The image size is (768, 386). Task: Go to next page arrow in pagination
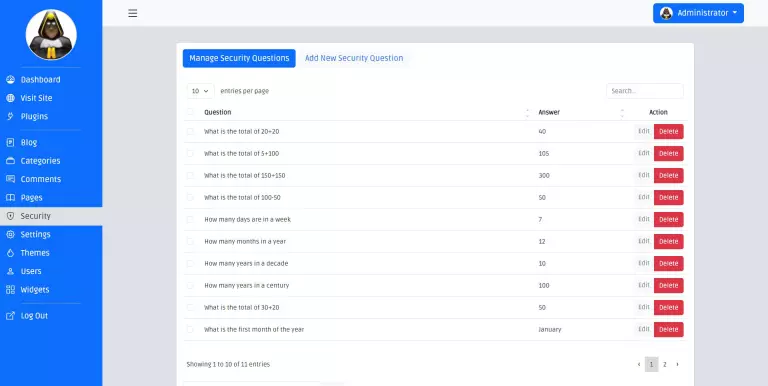tap(677, 364)
